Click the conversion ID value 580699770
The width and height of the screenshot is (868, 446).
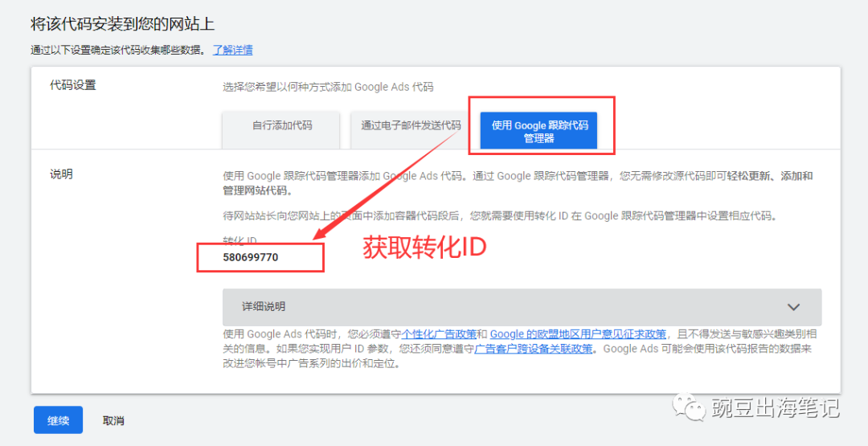(251, 257)
